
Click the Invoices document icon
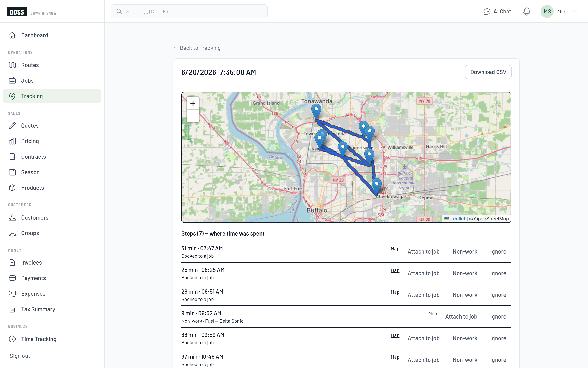pos(12,263)
